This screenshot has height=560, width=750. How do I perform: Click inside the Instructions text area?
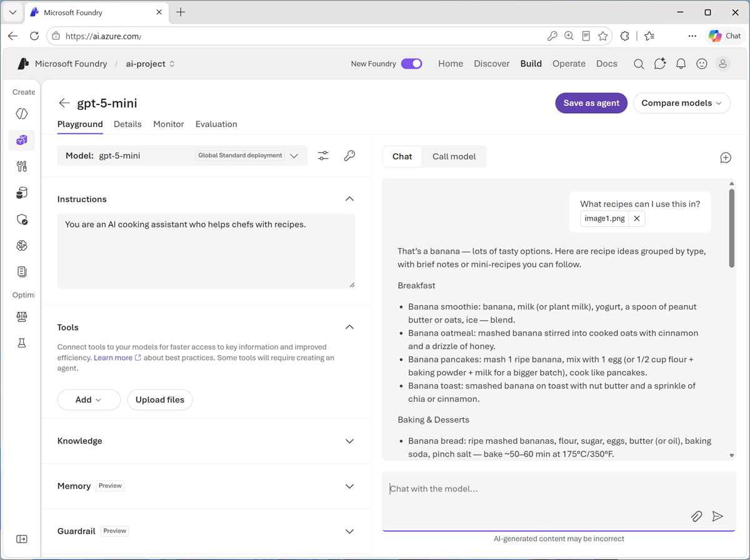[206, 251]
